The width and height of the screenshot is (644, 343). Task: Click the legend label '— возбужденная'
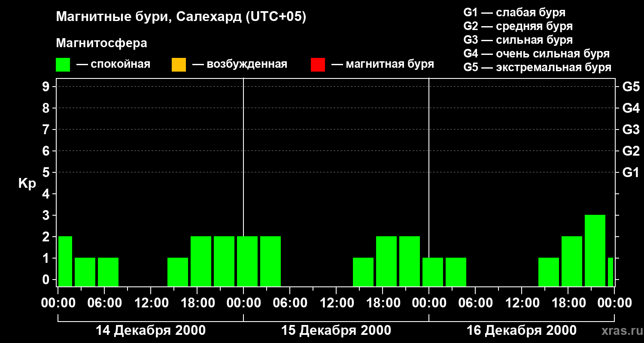click(x=240, y=65)
